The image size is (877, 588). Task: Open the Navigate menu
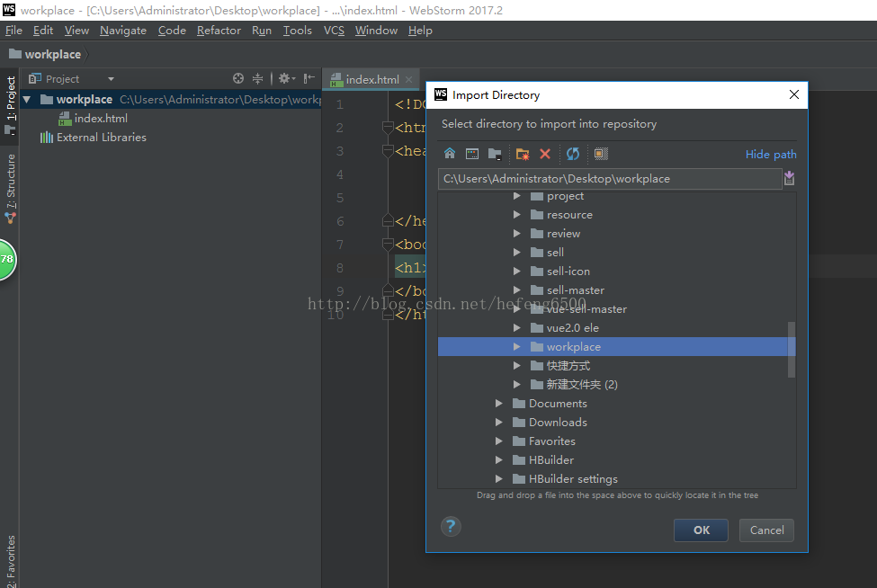click(x=123, y=31)
